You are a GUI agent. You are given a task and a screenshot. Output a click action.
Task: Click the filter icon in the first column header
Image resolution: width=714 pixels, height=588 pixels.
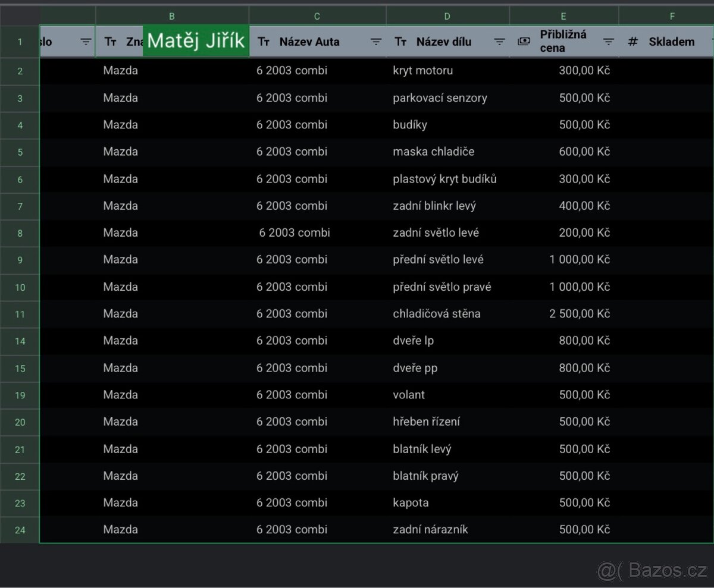pos(86,42)
